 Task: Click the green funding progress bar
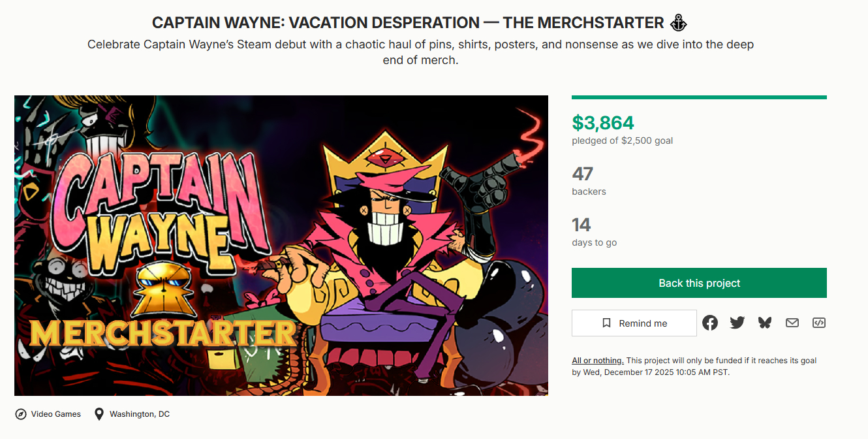point(699,97)
